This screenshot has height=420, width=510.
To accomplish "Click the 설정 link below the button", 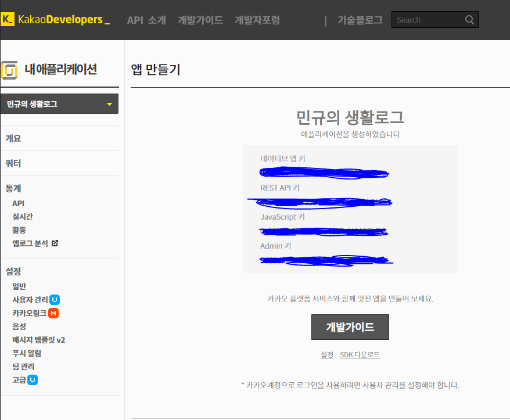I will tap(327, 354).
